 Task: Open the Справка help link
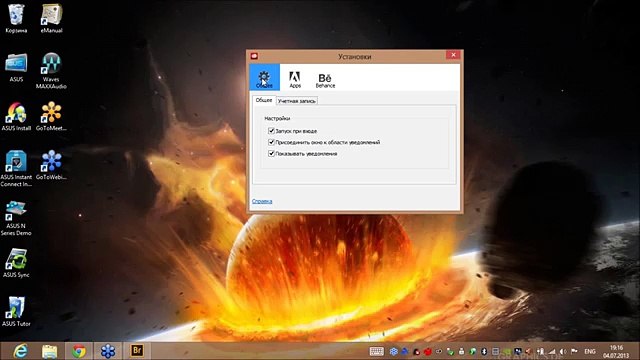[262, 201]
